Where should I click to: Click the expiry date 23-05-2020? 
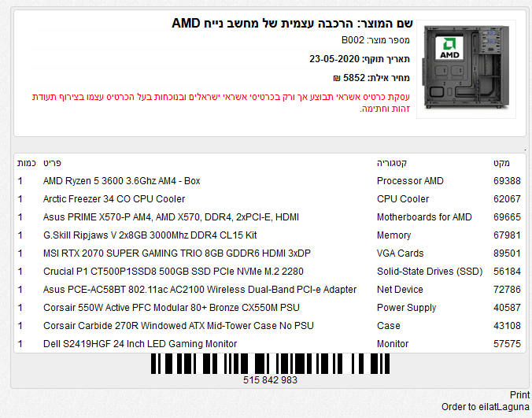360,59
